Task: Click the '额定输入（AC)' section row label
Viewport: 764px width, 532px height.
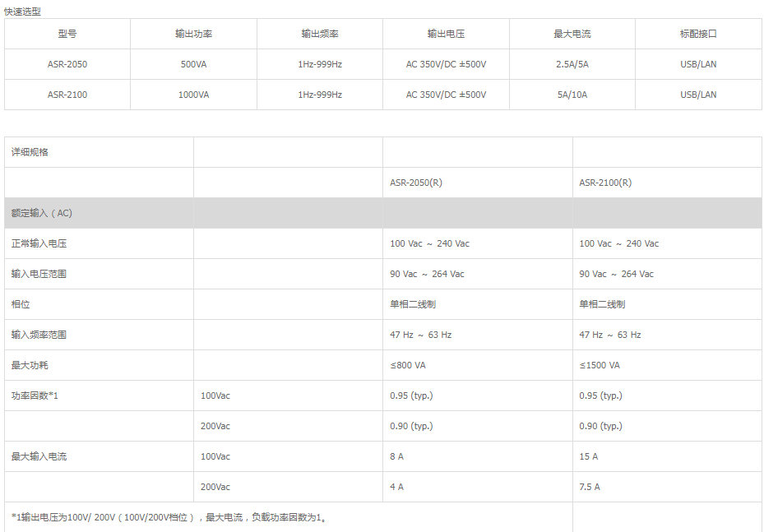Action: (41, 213)
